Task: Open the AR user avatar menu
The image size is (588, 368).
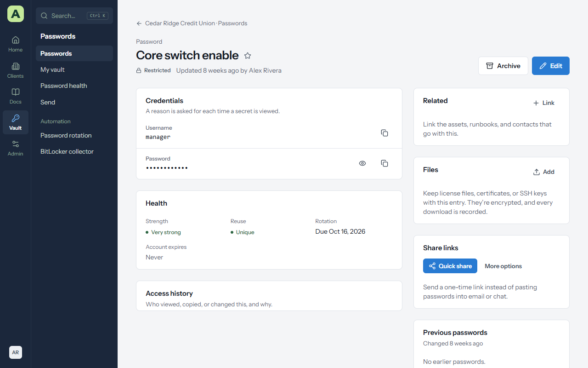Action: (16, 352)
